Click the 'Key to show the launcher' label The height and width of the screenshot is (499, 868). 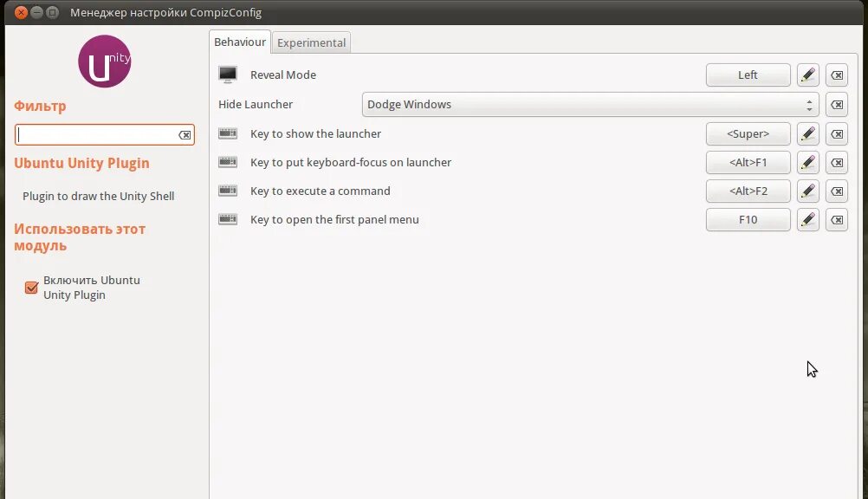[x=315, y=134]
